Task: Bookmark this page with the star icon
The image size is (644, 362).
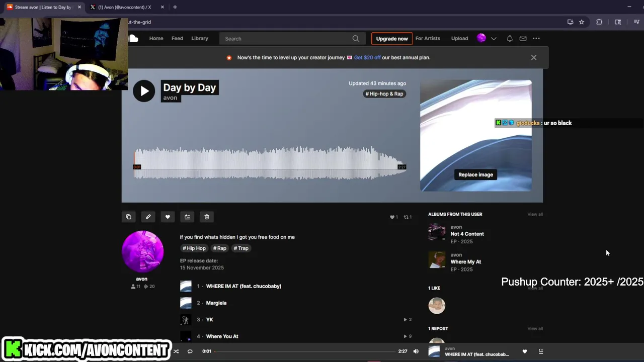Action: (x=582, y=22)
